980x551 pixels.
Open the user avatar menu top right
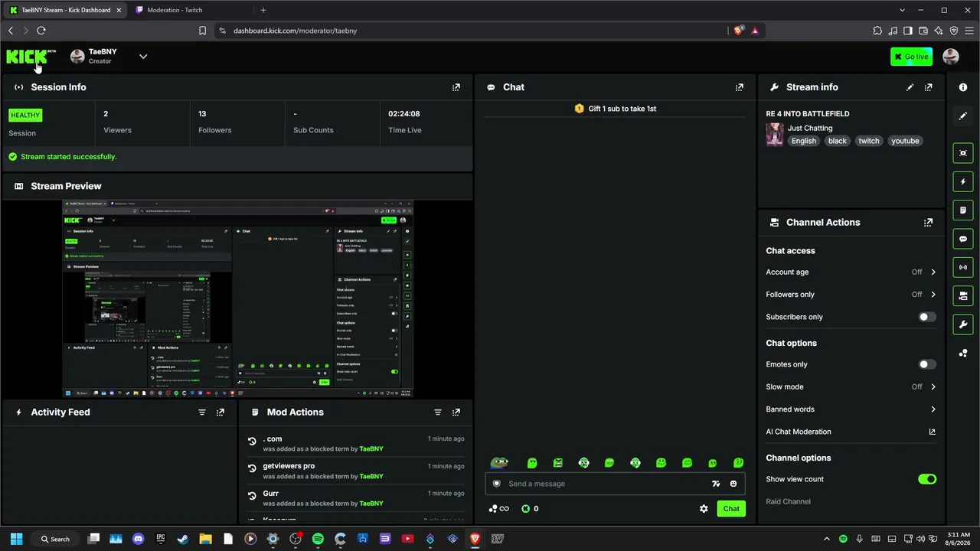[x=951, y=57]
